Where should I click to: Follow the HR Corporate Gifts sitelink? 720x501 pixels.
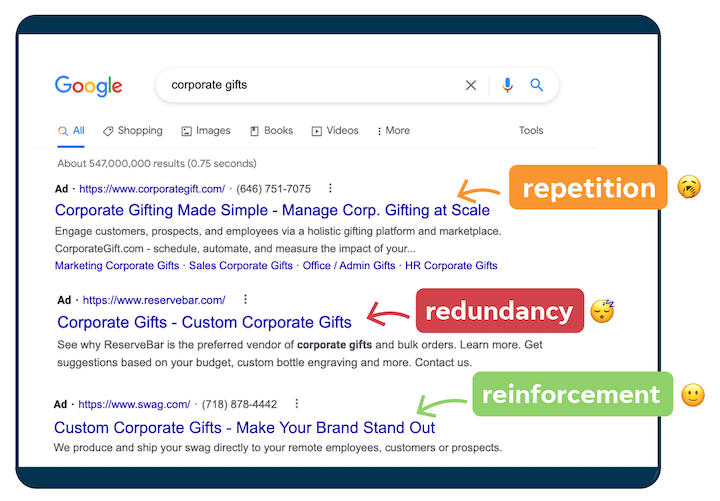451,265
